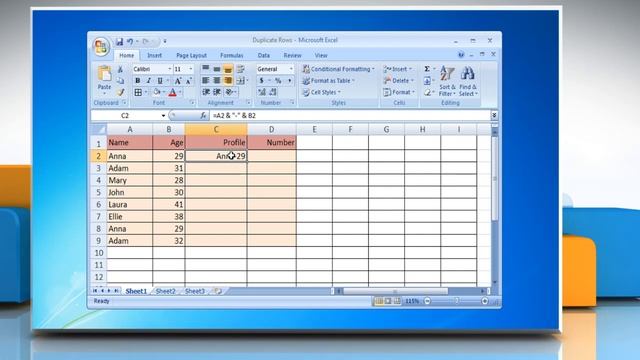Open Excel Help question mark
Screen dimensions: 640x360
tap(461, 55)
